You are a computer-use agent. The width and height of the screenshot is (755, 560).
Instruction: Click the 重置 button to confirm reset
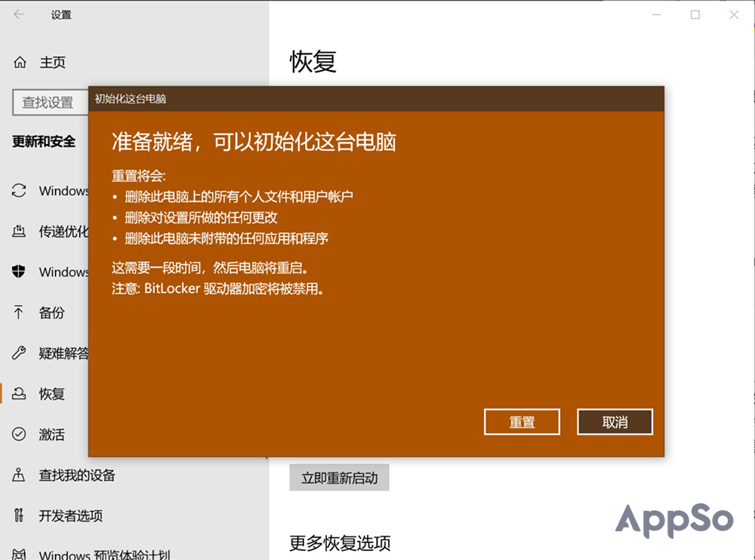(x=522, y=422)
